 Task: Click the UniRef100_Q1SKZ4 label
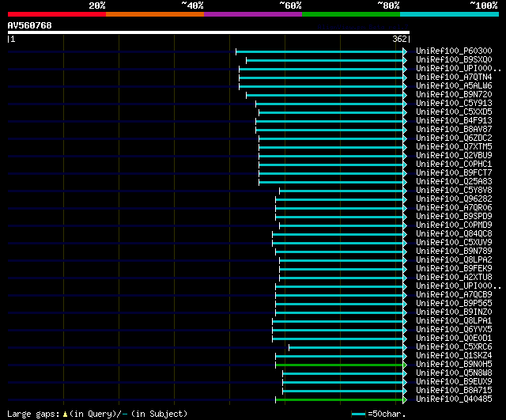point(454,356)
